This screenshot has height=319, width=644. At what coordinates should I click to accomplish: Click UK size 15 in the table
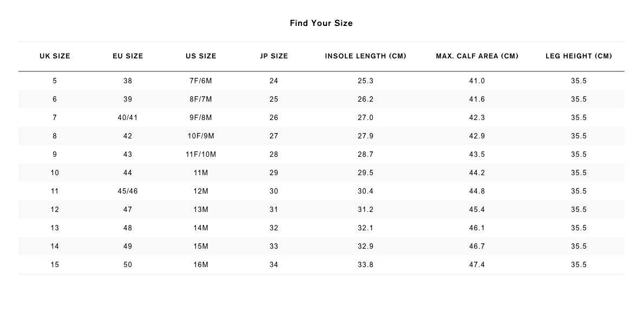point(55,265)
